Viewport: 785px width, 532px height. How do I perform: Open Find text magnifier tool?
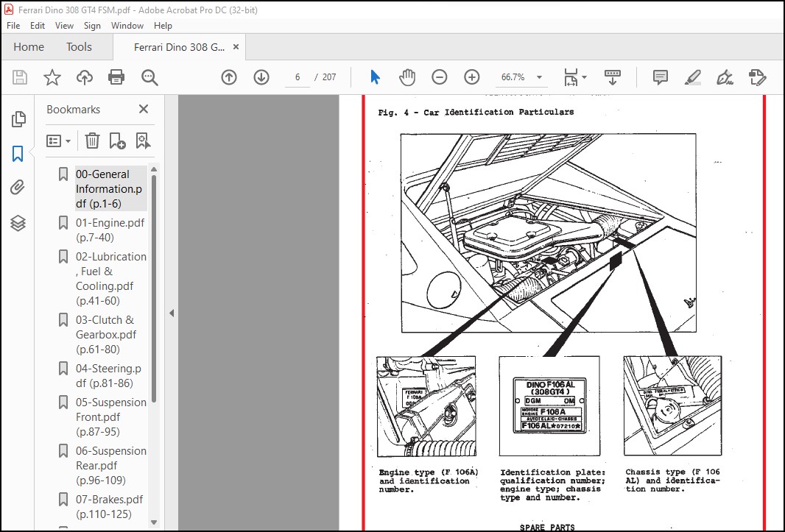pos(149,77)
